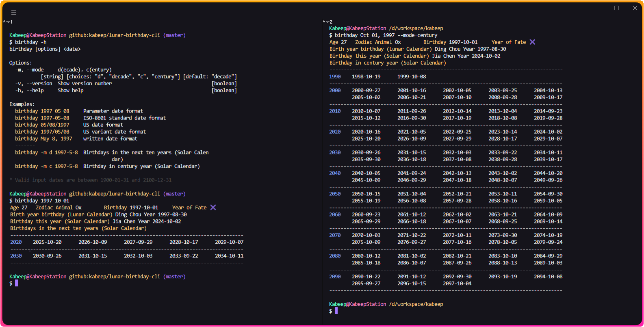Click 'github:kabeep/lunar-birthday-cli' in bottom-left prompt
This screenshot has height=327, width=644.
[x=115, y=277]
